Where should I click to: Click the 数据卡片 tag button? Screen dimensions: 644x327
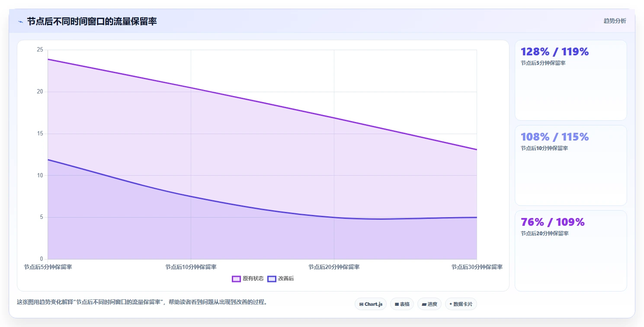point(461,304)
